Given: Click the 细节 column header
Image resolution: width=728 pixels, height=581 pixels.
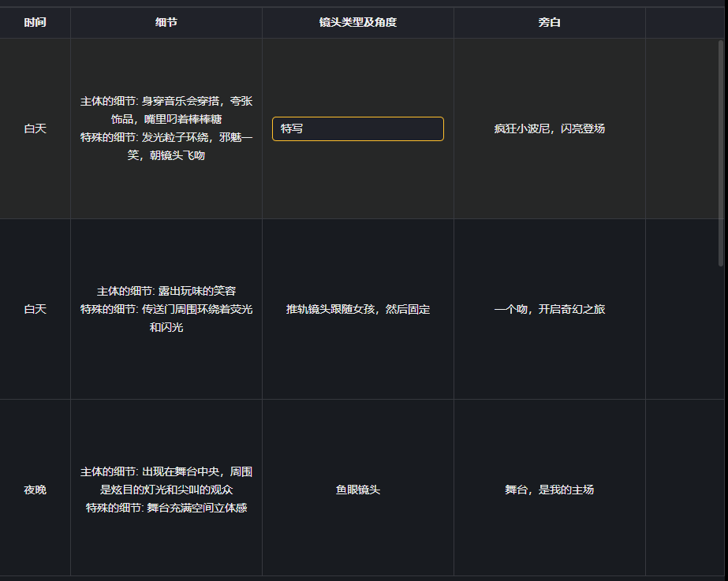Looking at the screenshot, I should click(x=166, y=22).
